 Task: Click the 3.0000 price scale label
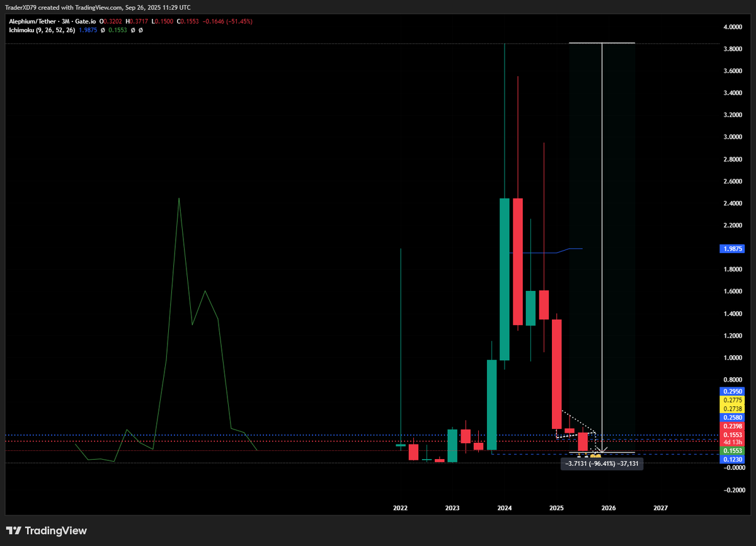coord(733,137)
